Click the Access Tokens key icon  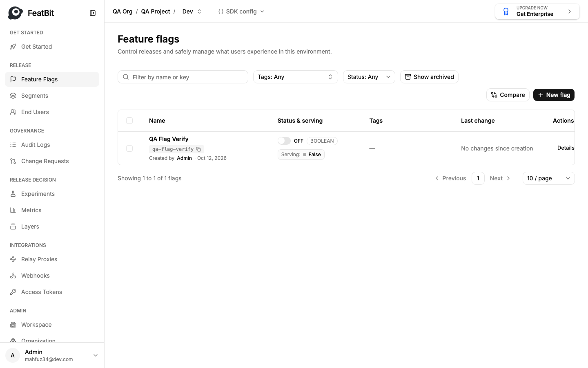coord(13,292)
